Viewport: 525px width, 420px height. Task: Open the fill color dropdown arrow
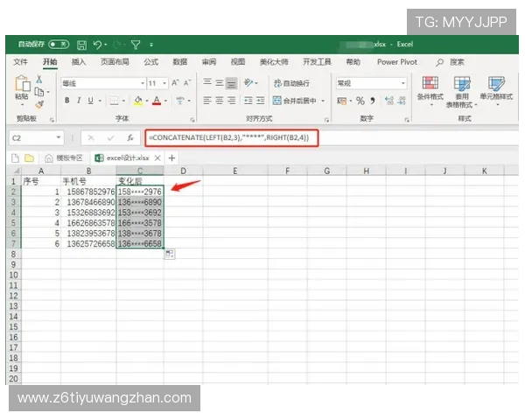(x=147, y=101)
